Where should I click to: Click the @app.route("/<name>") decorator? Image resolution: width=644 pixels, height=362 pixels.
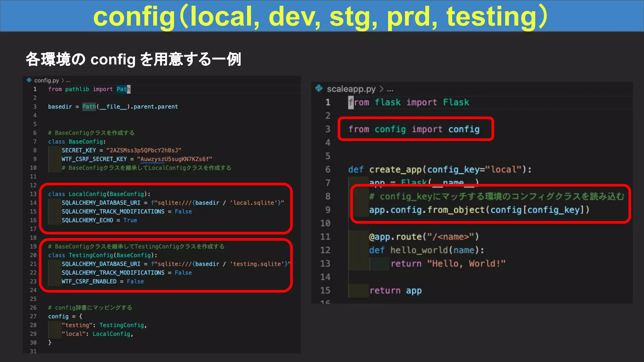click(424, 237)
